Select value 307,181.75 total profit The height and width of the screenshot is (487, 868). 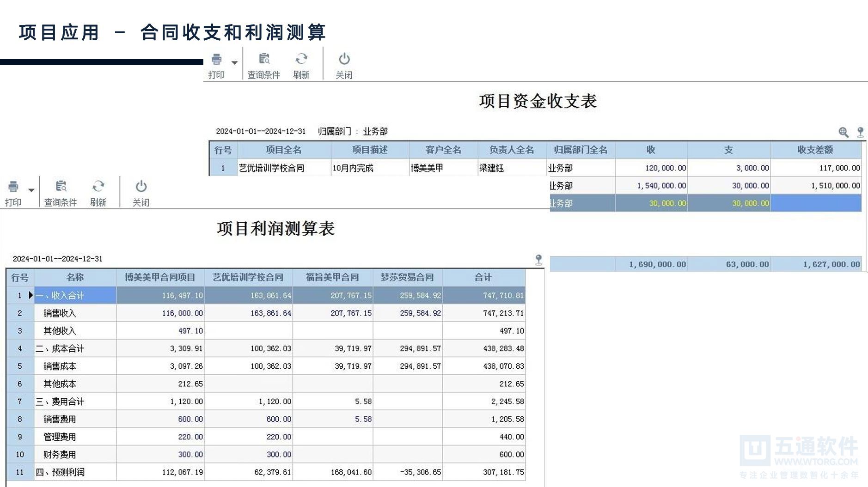point(483,472)
